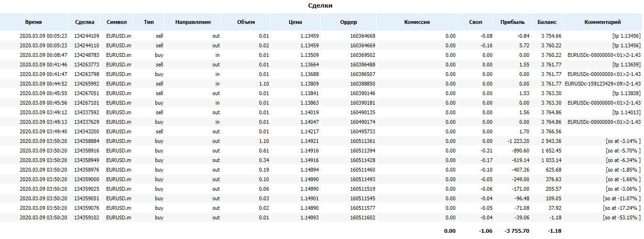Select the Объем column header
This screenshot has height=239, width=644.
click(x=246, y=22)
